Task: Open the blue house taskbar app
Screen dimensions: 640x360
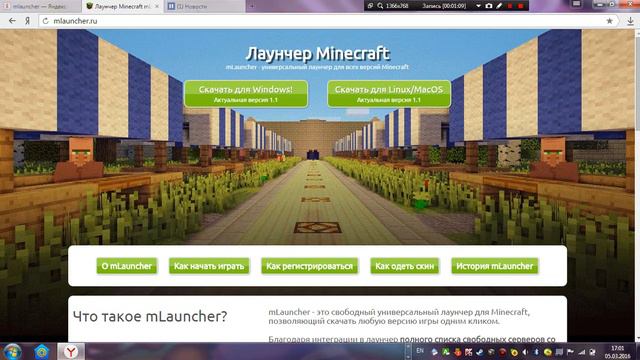Action: pyautogui.click(x=42, y=351)
